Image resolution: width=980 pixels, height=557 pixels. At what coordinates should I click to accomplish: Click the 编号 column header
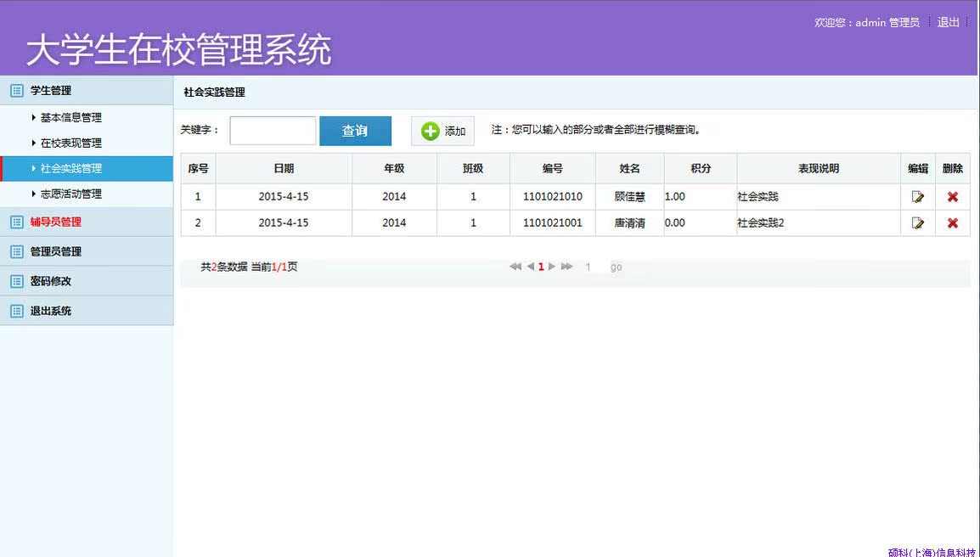tap(553, 169)
